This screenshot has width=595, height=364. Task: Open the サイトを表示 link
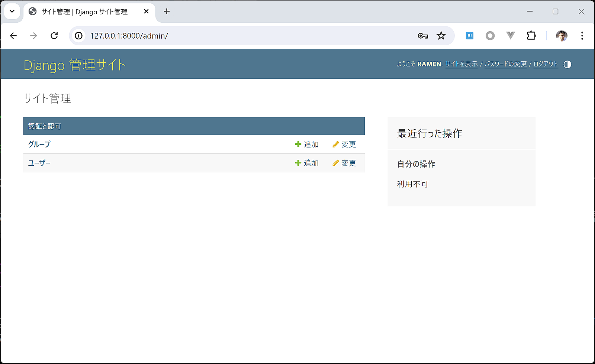[x=461, y=64]
